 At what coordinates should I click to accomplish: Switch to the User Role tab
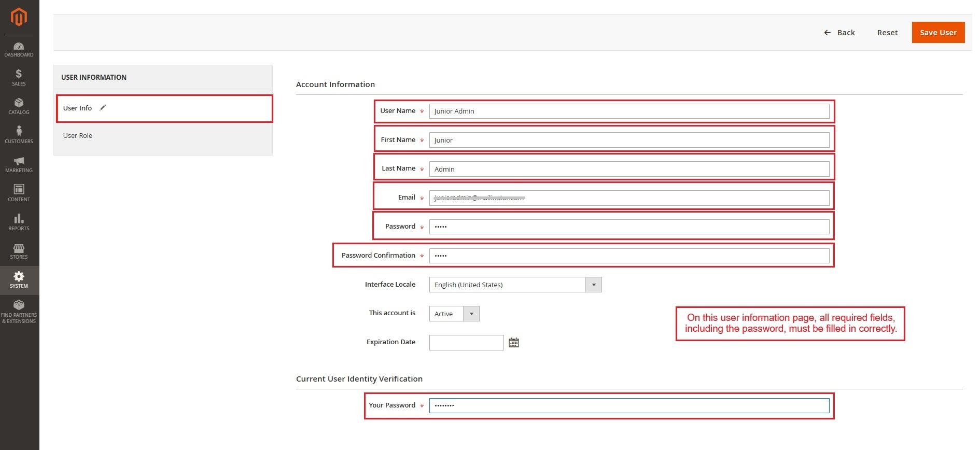(x=78, y=136)
